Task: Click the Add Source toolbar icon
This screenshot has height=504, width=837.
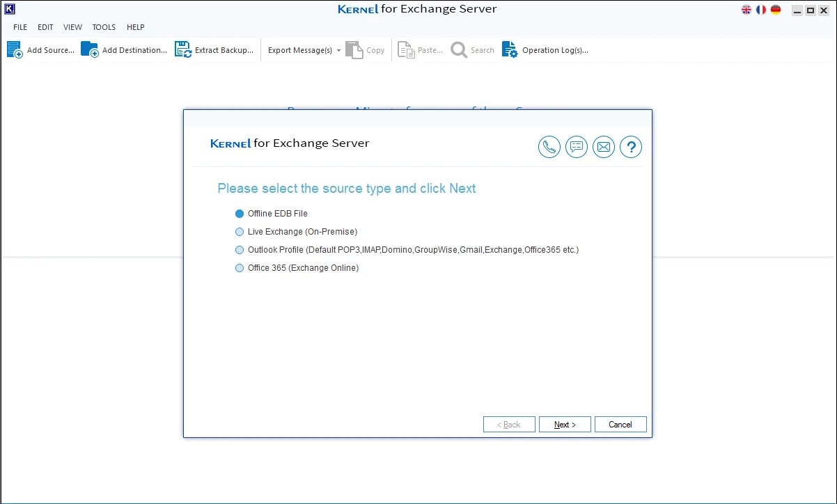Action: coord(15,50)
